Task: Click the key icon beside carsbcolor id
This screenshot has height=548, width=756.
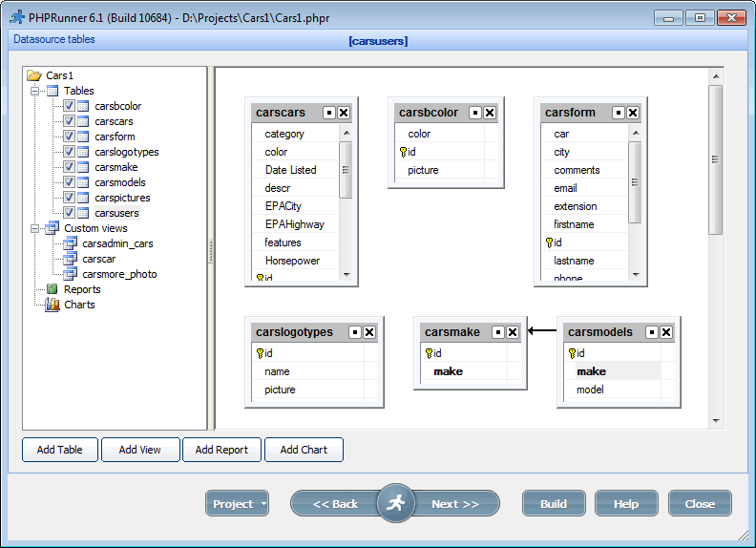Action: tap(403, 152)
